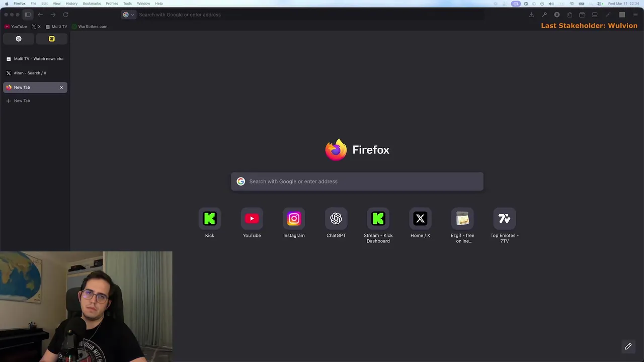Open the volume control in menu bar
Image resolution: width=644 pixels, height=362 pixels.
point(551,4)
